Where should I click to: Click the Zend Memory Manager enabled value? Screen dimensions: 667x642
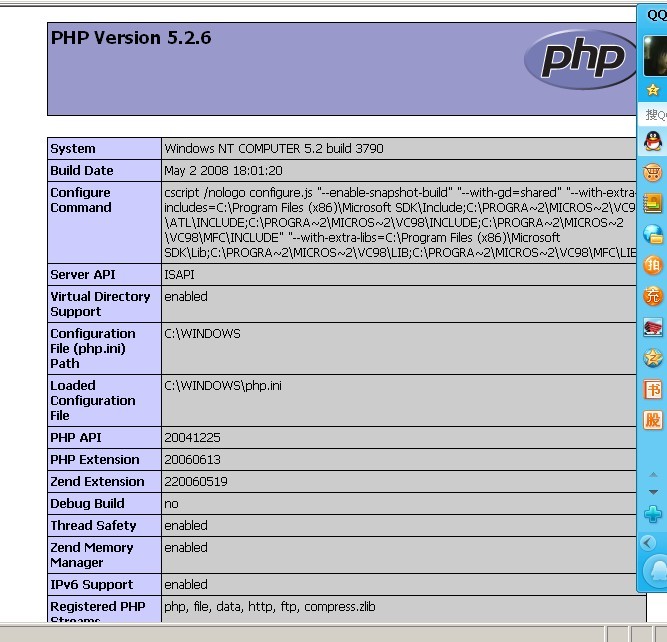[x=186, y=548]
